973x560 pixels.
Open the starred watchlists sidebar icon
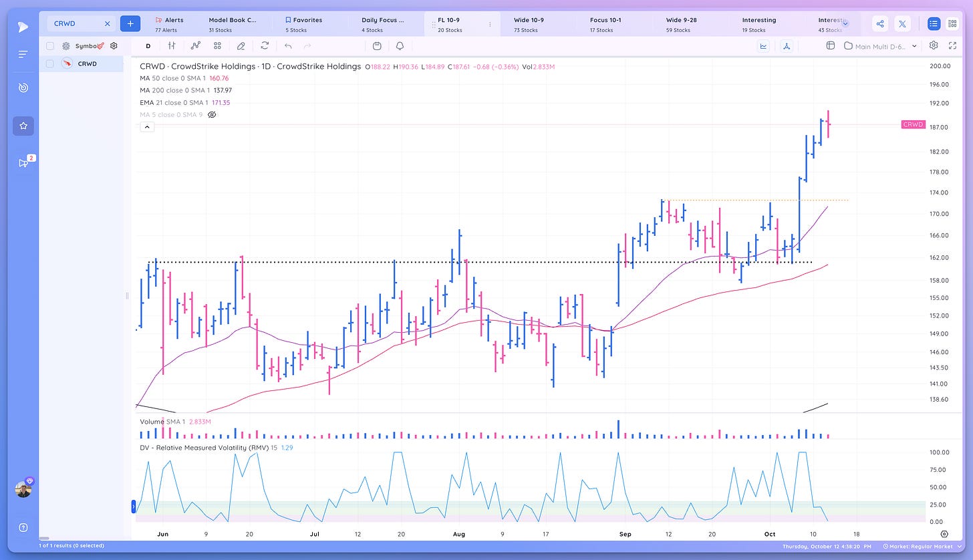click(23, 126)
